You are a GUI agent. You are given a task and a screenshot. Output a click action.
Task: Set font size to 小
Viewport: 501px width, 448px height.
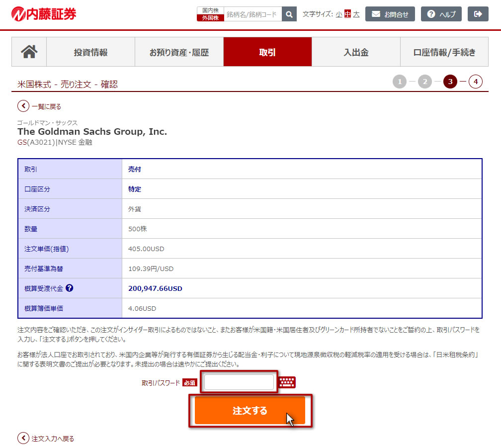(339, 14)
